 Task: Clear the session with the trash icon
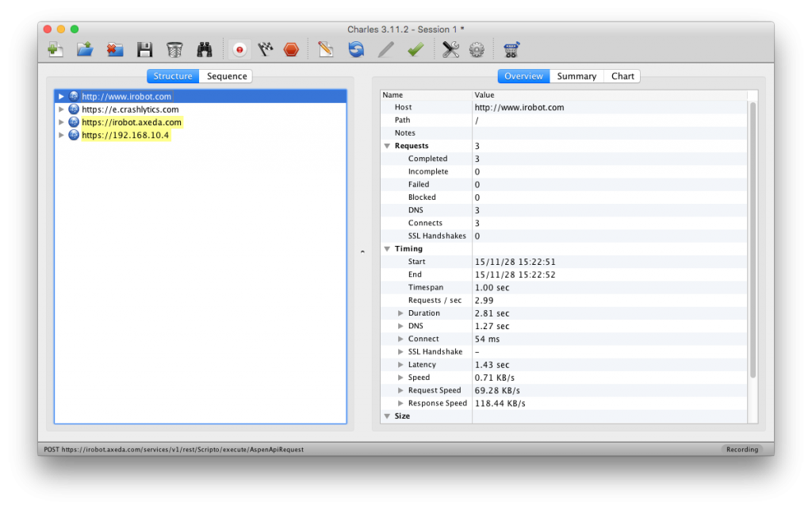click(174, 50)
